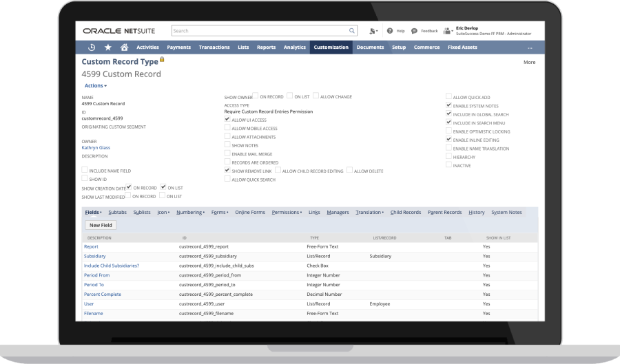Viewport: 620px width, 364px height.
Task: Open the Percent Complete field link
Action: click(x=102, y=294)
